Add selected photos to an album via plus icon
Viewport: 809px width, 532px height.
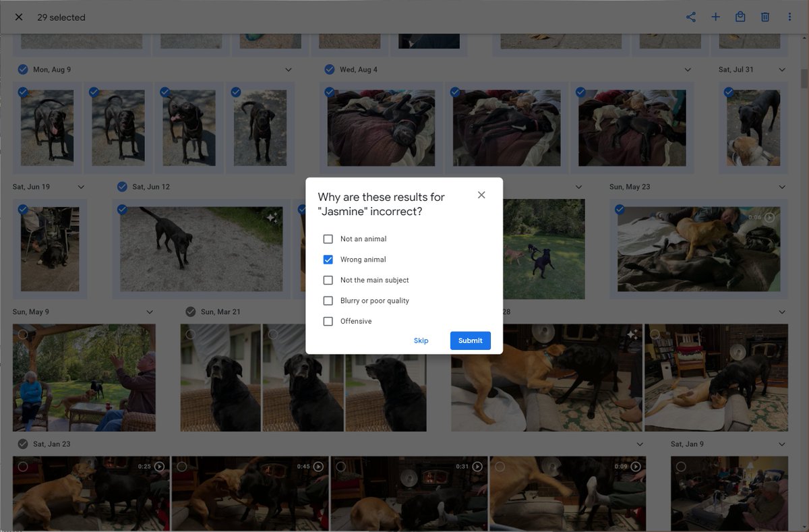click(x=716, y=18)
